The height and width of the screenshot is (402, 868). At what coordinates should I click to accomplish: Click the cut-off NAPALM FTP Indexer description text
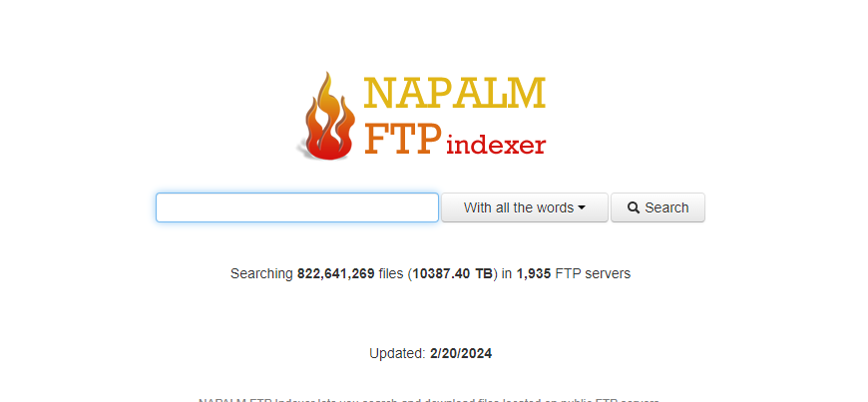(x=429, y=399)
